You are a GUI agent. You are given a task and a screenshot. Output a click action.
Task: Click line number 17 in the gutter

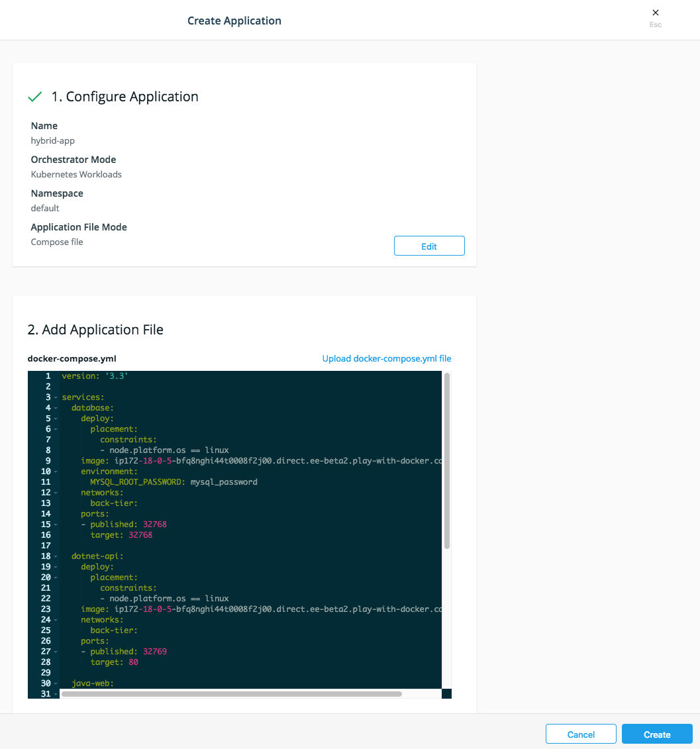[46, 546]
